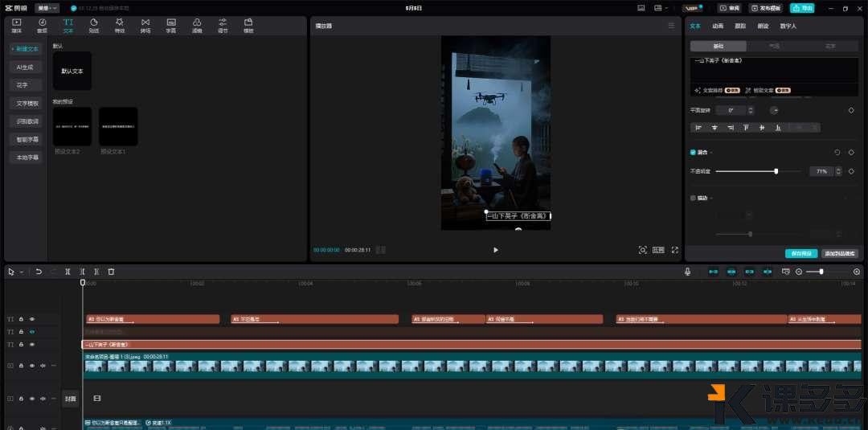Viewport: 868px width, 430px height.
Task: Select the 花字 sidebar category
Action: (x=26, y=85)
